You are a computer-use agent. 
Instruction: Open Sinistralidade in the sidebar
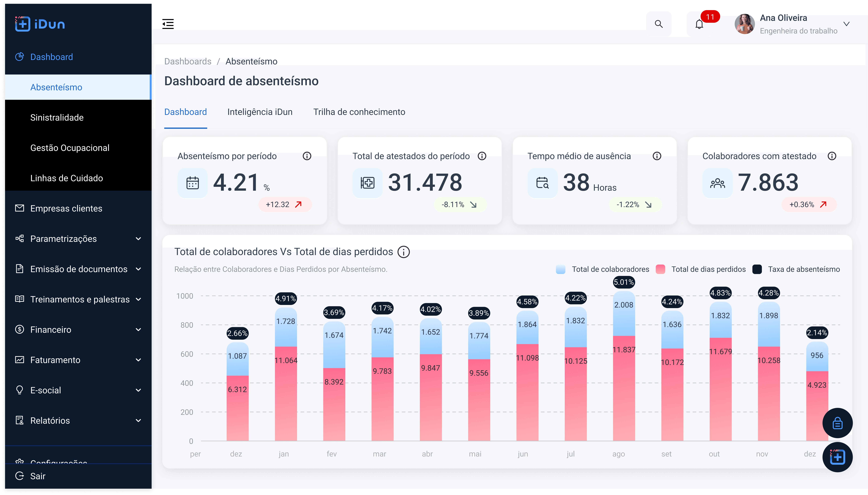click(78, 118)
